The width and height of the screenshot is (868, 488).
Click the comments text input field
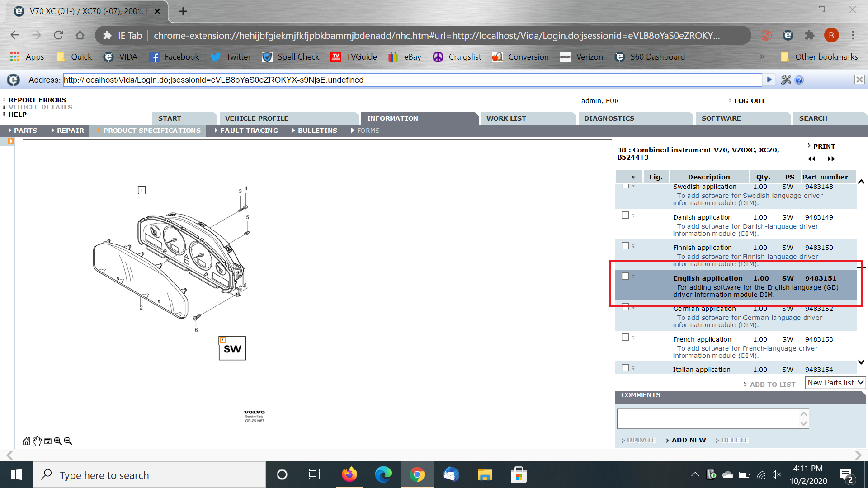[708, 418]
